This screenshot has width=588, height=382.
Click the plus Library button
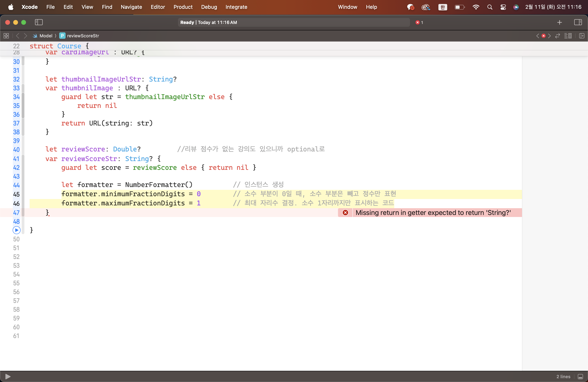coord(560,22)
